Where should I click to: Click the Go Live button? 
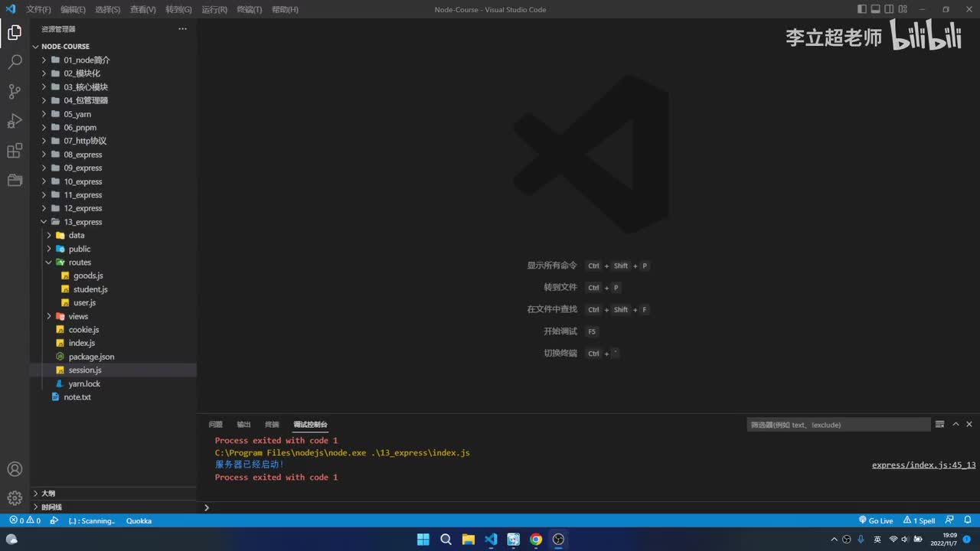click(876, 520)
